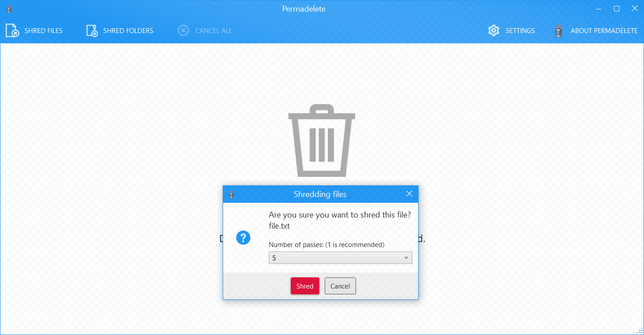Image resolution: width=644 pixels, height=335 pixels.
Task: Close the Shredding files dialog
Action: point(409,194)
